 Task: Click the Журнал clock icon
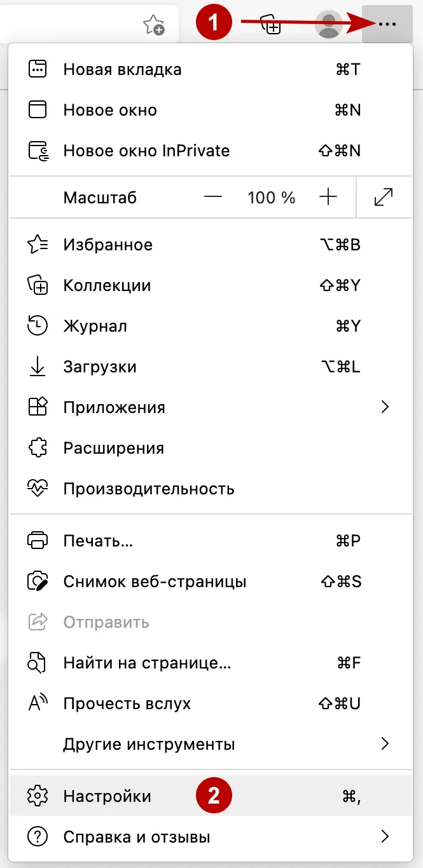(38, 326)
